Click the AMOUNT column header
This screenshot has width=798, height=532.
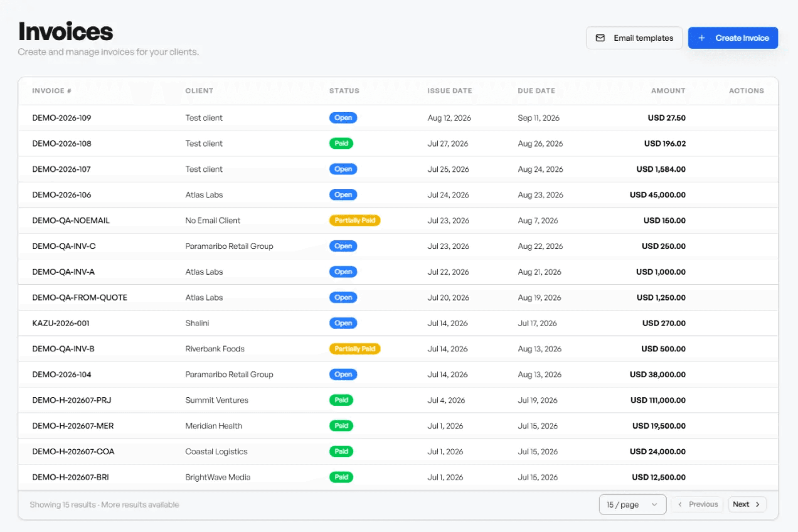[x=668, y=91]
